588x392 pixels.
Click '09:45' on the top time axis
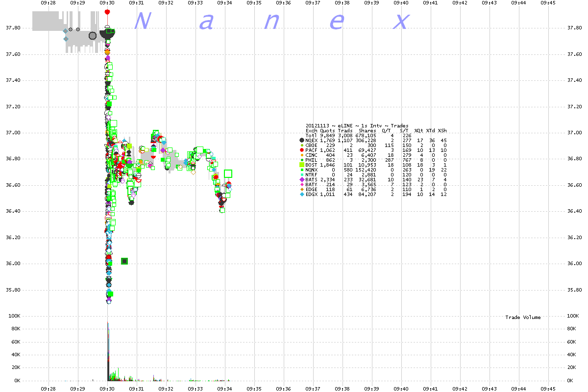pos(548,3)
